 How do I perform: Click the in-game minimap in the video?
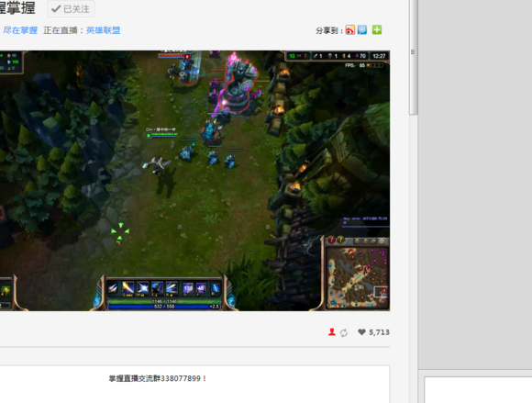[x=358, y=277]
